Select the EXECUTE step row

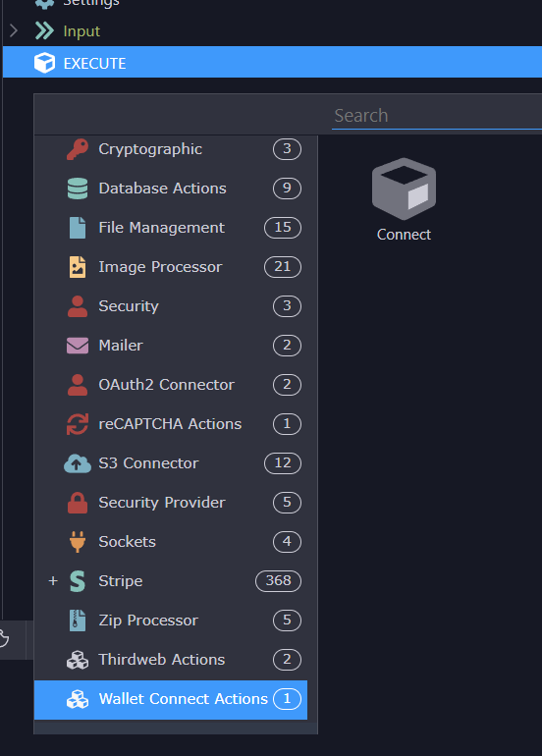(272, 62)
